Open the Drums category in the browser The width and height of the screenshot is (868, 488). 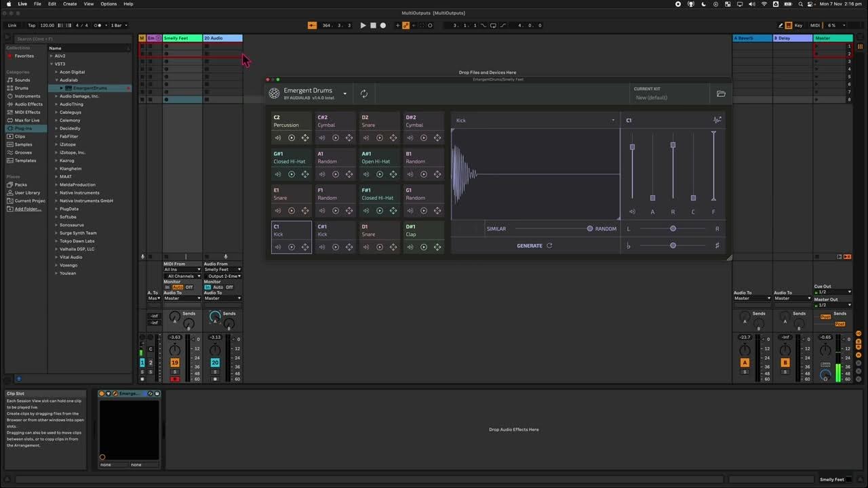point(22,88)
